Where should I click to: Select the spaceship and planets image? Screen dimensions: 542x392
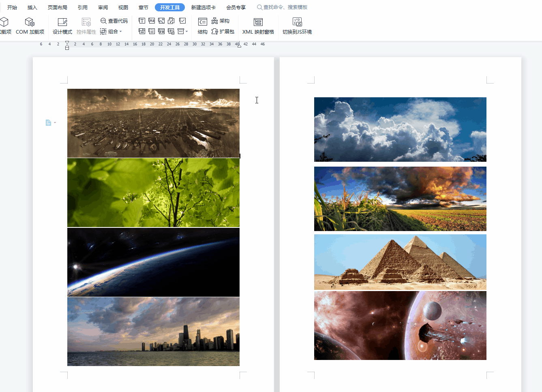[x=400, y=326]
